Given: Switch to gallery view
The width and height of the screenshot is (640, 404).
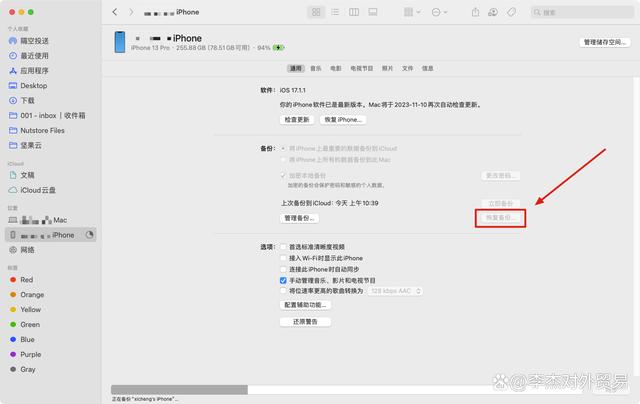Looking at the screenshot, I should tap(373, 12).
